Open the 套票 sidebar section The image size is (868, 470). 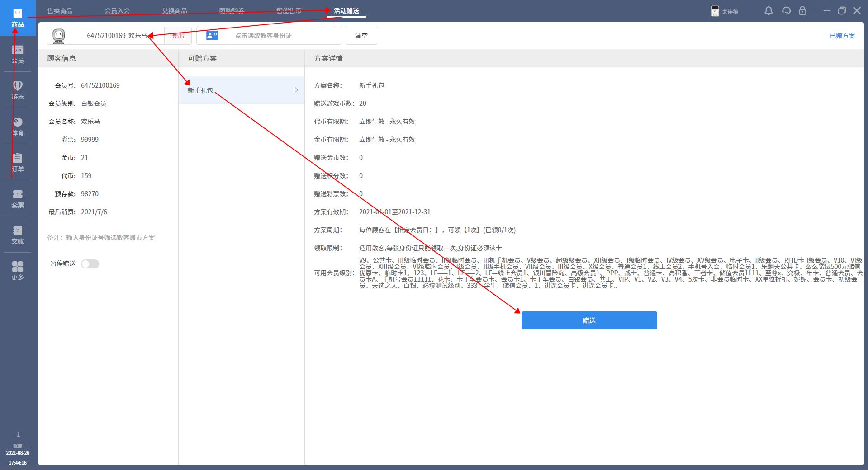coord(18,199)
